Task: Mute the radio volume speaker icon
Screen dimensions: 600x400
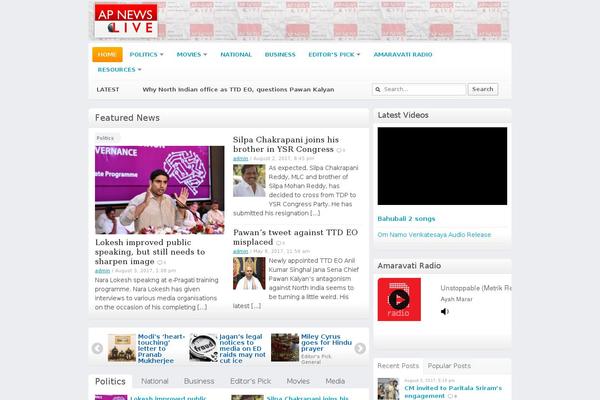Action: (445, 312)
